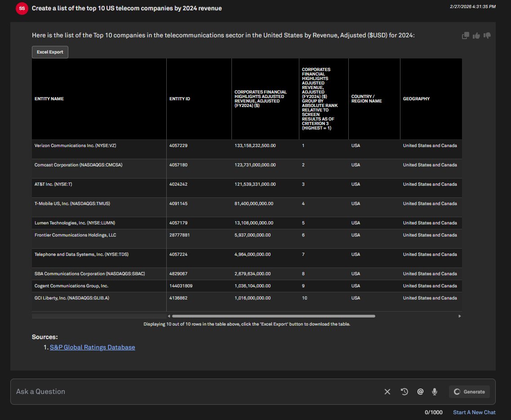Click the right arrow of the table scrollbar
This screenshot has height=420, width=511.
coord(459,316)
